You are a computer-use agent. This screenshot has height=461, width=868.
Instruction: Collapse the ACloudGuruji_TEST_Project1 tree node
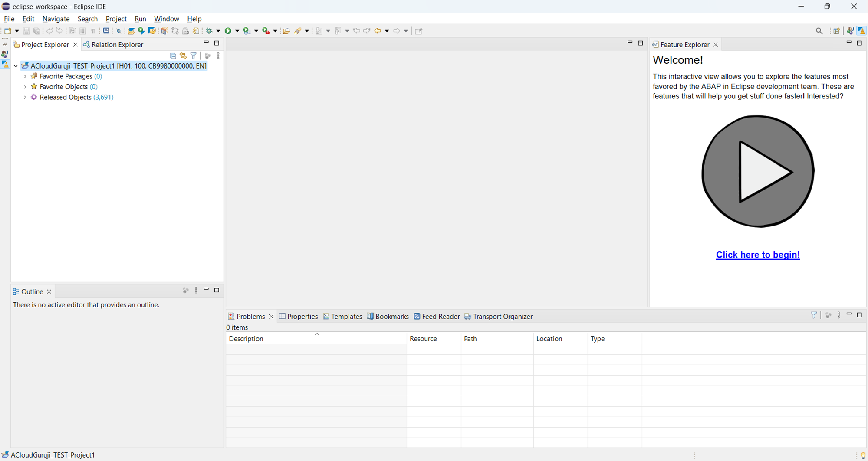pyautogui.click(x=16, y=66)
